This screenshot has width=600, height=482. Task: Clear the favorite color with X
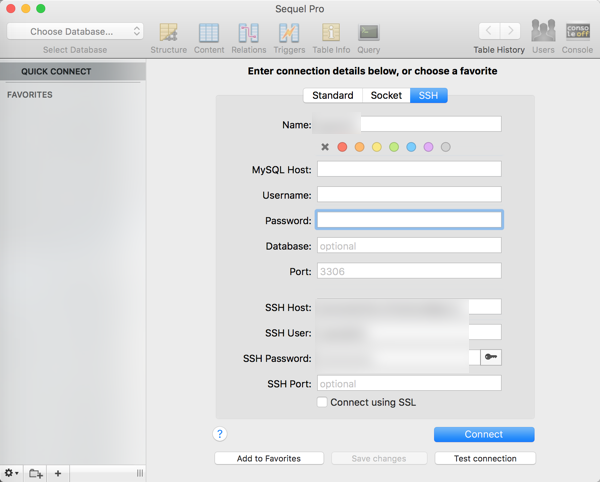click(325, 147)
